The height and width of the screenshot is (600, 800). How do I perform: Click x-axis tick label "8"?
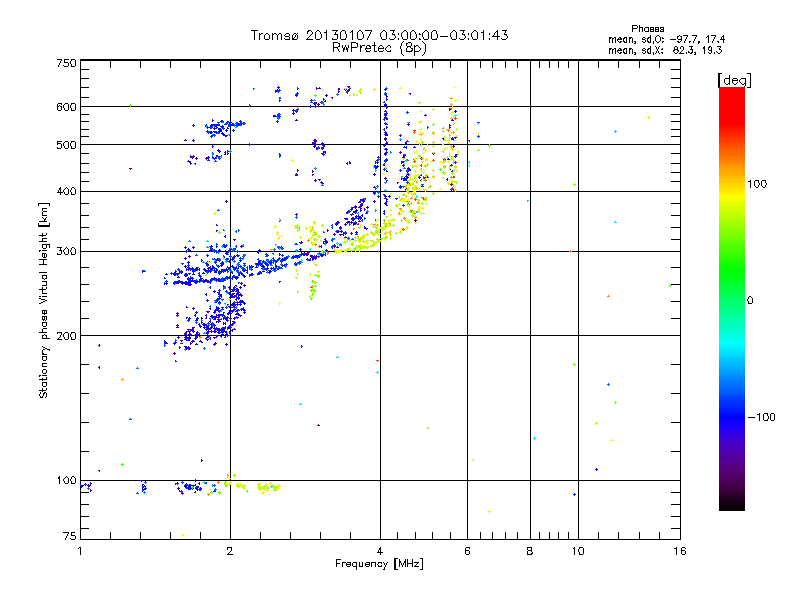click(530, 551)
